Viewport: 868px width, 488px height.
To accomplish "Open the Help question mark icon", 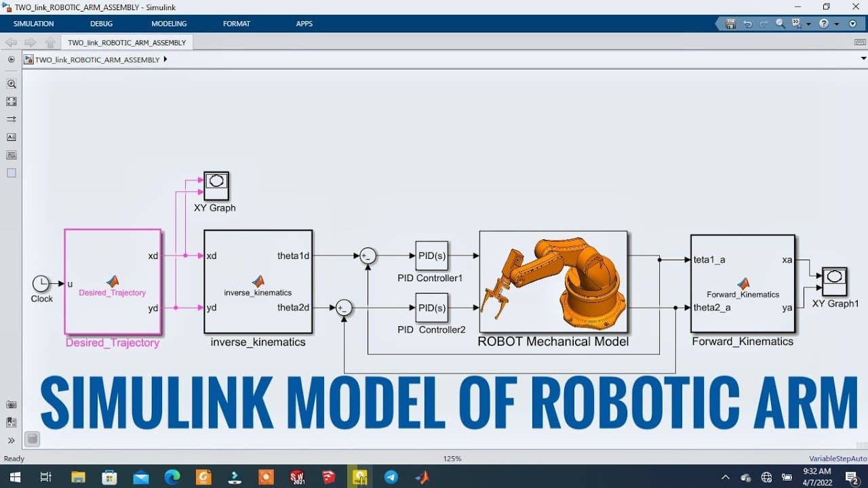I will (823, 24).
